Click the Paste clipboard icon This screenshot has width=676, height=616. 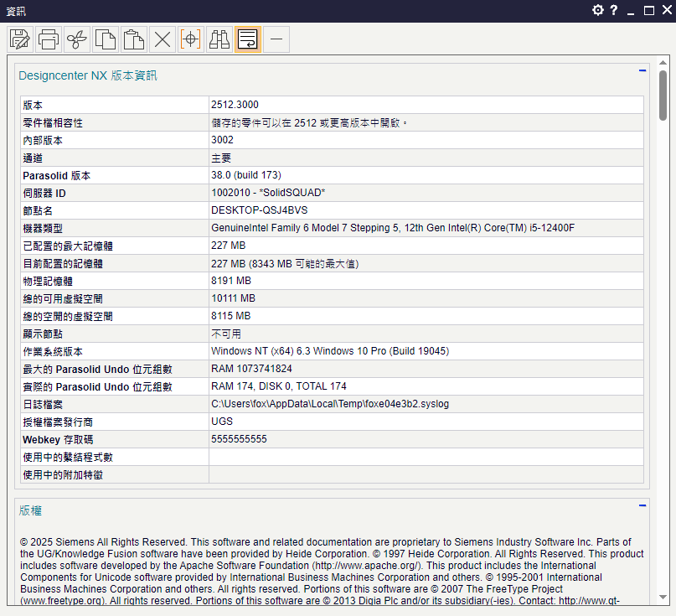click(134, 39)
